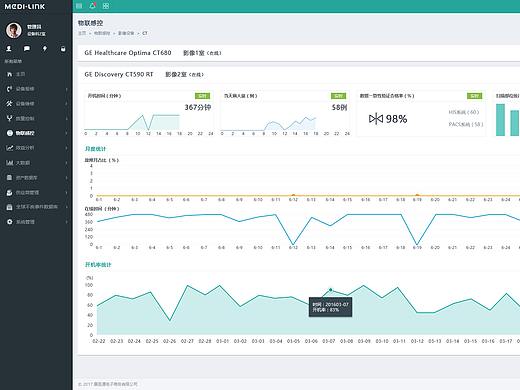This screenshot has width=520, height=390.
Task: Click green badge on the 58例 card
Action: pyautogui.click(x=338, y=96)
